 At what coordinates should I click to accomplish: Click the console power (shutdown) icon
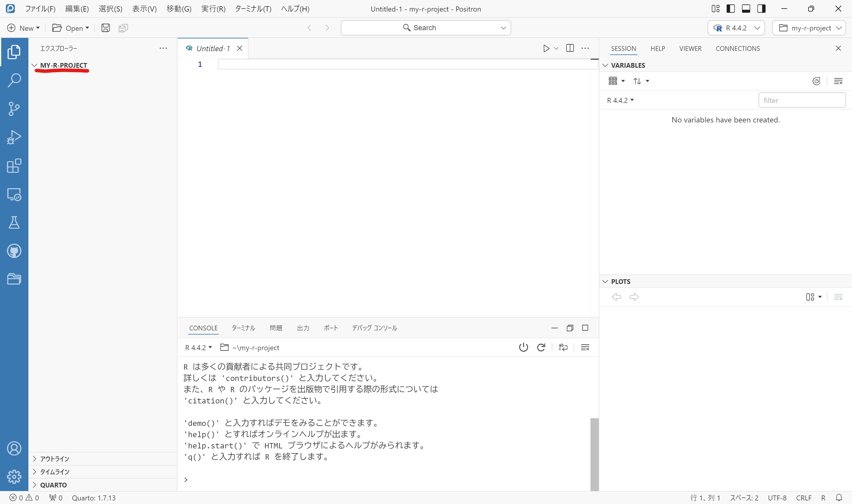(523, 347)
